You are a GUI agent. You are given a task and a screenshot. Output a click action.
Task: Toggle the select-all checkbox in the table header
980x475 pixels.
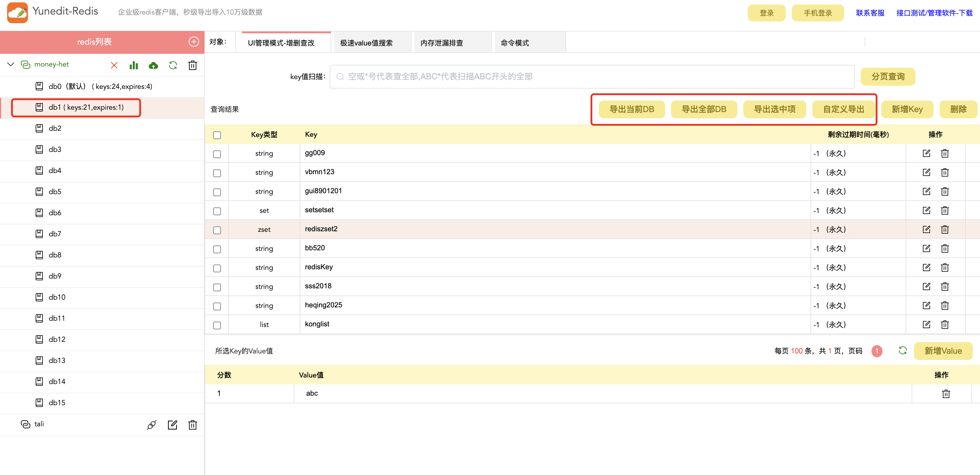217,135
